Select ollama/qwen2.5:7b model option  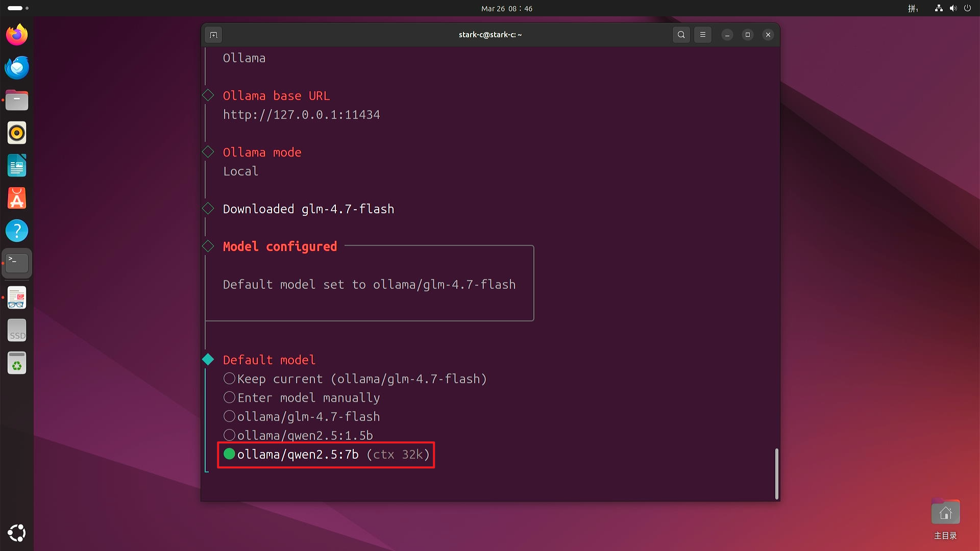(x=229, y=454)
